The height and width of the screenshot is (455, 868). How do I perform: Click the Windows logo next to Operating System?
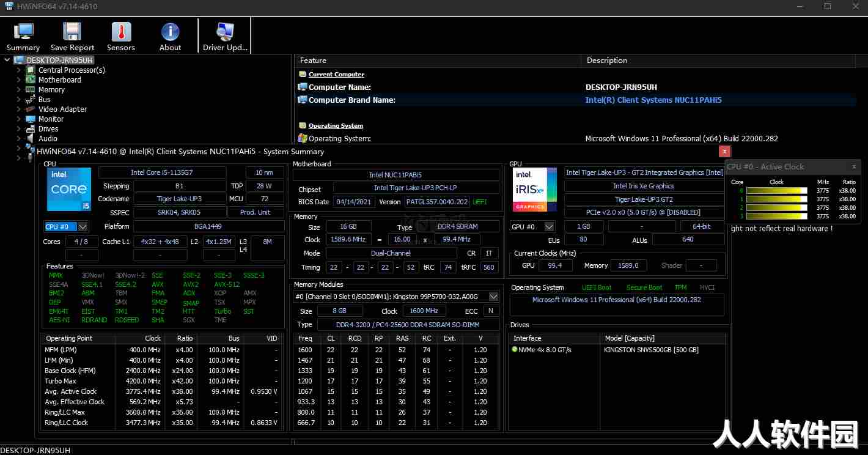click(302, 138)
